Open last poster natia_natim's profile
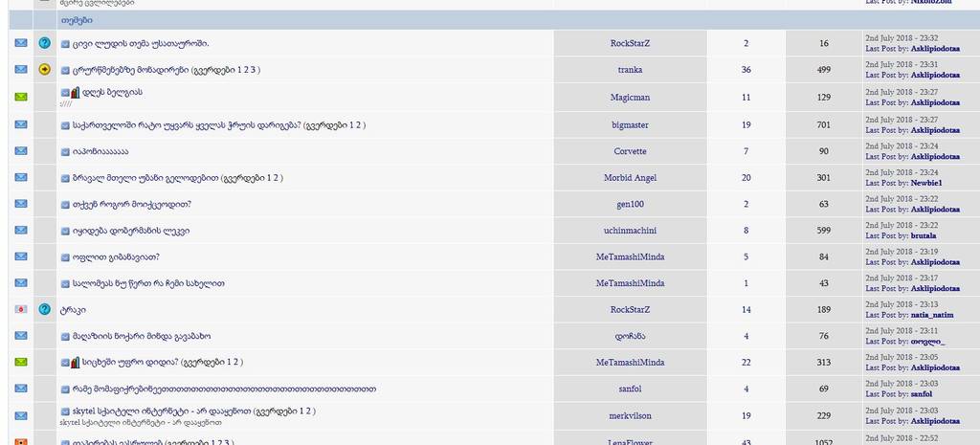Screen dimensions: 980x445 point(932,316)
